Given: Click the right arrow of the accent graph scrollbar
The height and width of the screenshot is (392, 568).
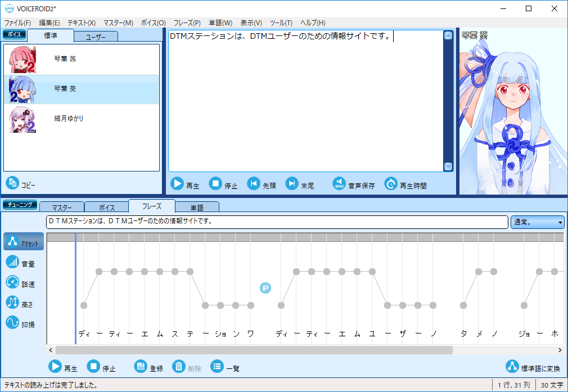Looking at the screenshot, I should click(x=560, y=350).
